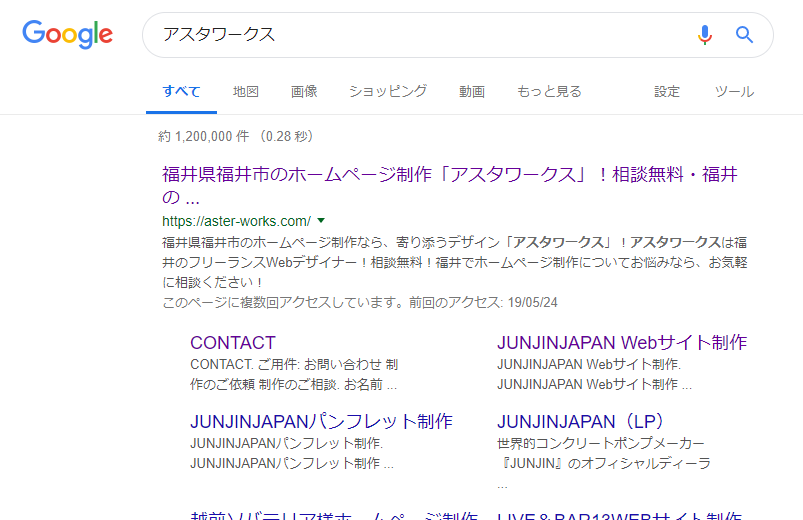This screenshot has height=520, width=803.
Task: Start voice search with the microphone icon
Action: 705,35
